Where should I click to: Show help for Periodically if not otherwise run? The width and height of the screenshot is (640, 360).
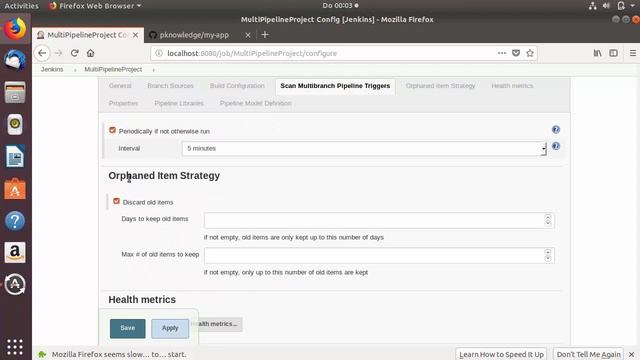point(556,130)
